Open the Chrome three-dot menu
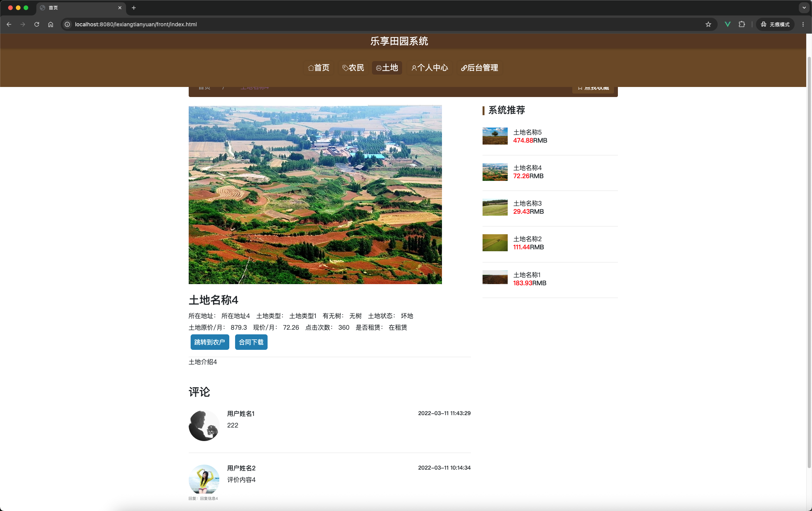 click(x=803, y=24)
